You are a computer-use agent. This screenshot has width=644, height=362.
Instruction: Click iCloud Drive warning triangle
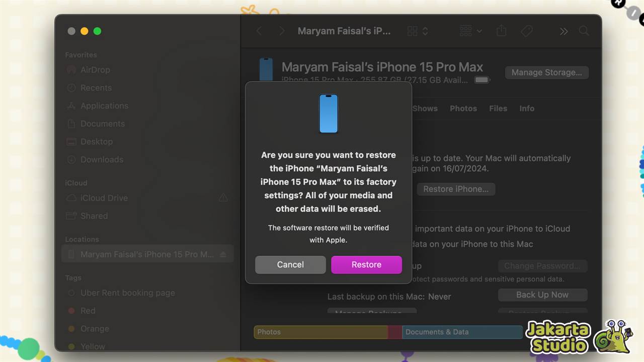pyautogui.click(x=223, y=198)
